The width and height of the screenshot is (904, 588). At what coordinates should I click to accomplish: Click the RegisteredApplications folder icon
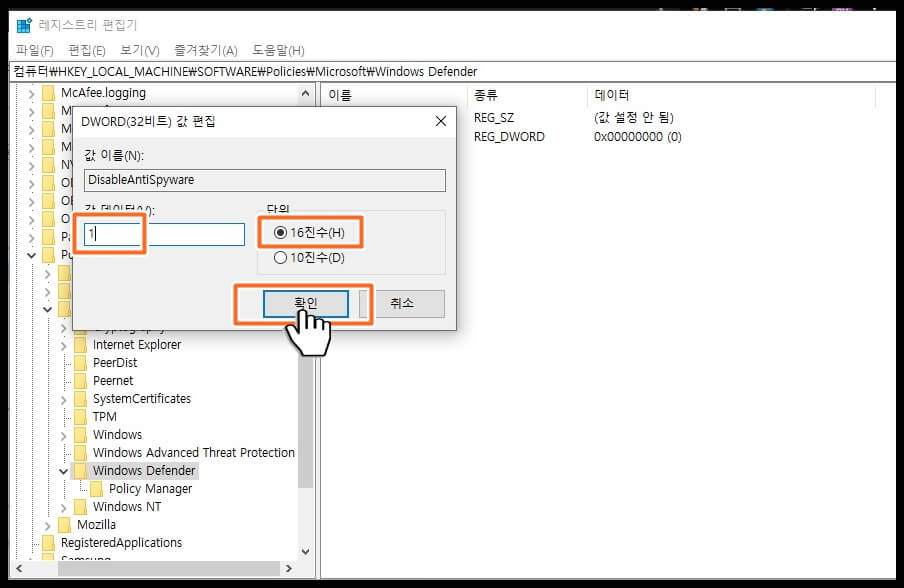(49, 542)
